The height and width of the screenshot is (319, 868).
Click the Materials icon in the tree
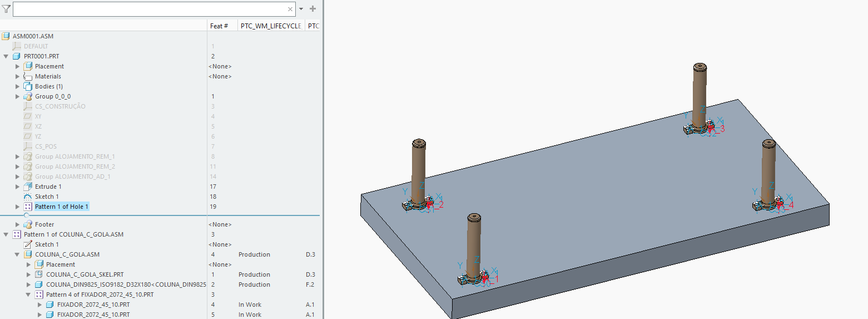click(x=28, y=76)
